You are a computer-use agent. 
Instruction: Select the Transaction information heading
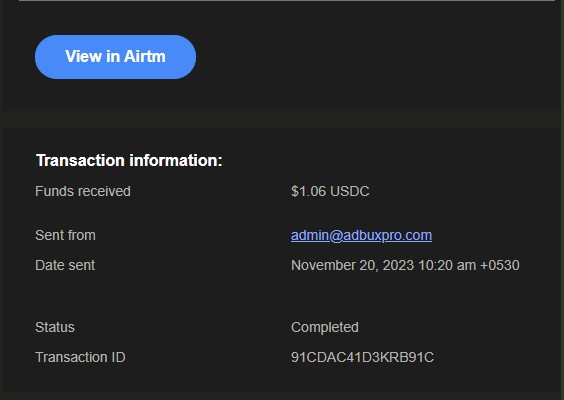[129, 160]
